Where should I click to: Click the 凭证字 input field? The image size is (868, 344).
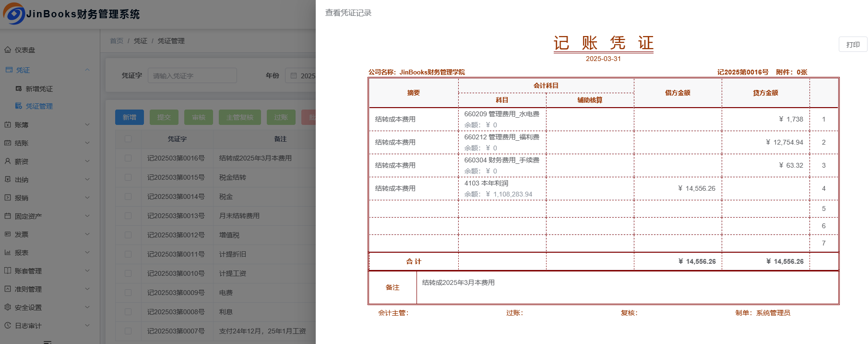192,75
